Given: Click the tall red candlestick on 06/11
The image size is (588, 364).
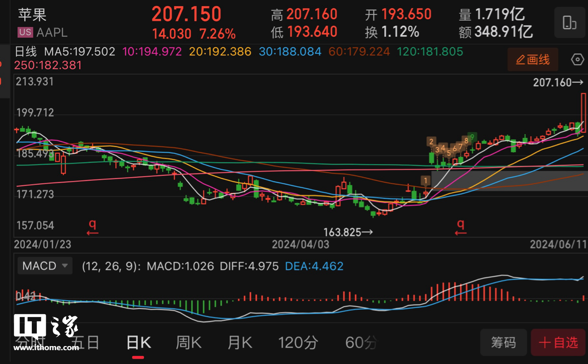Looking at the screenshot, I should [x=584, y=113].
